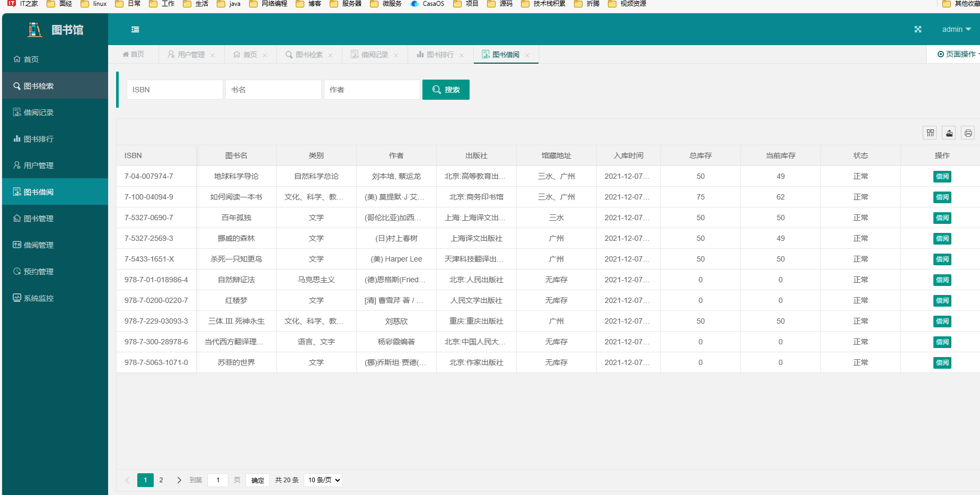Open 图书管理 in the sidebar
The image size is (980, 495).
(x=55, y=218)
